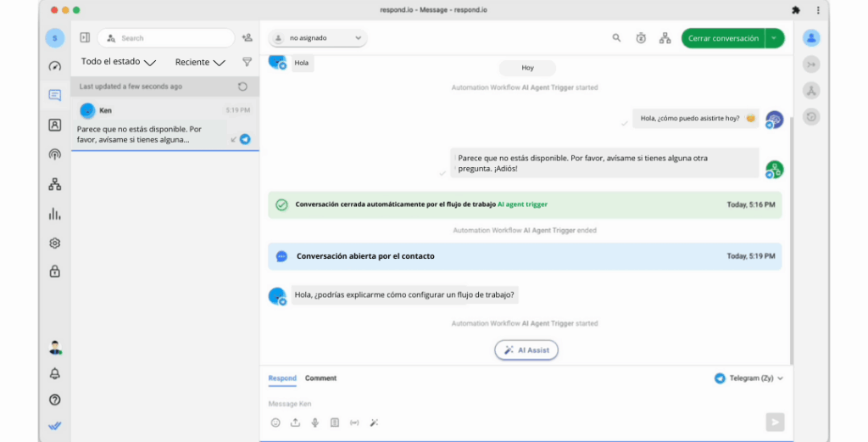Open the Settings gear icon in sidebar

click(55, 243)
